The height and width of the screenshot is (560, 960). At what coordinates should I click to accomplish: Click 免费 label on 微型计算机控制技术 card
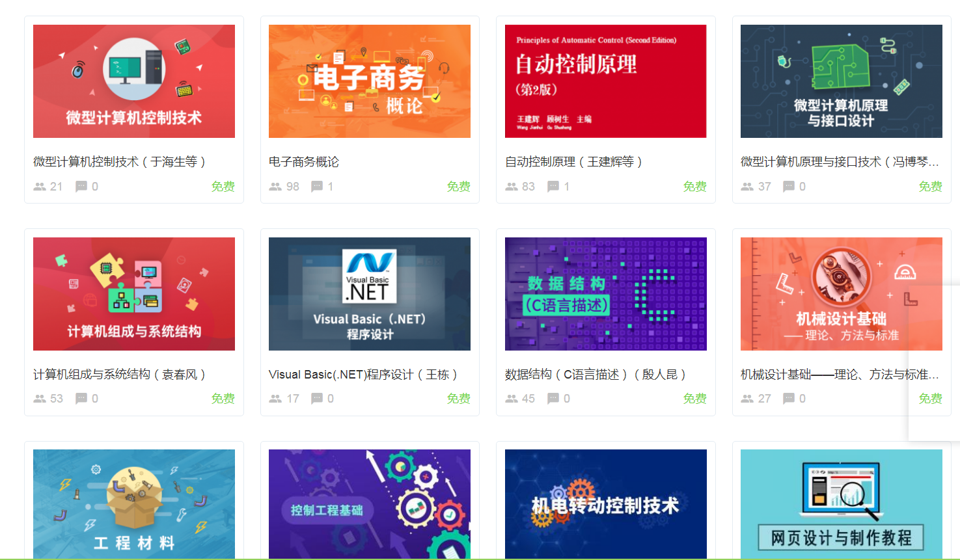223,187
